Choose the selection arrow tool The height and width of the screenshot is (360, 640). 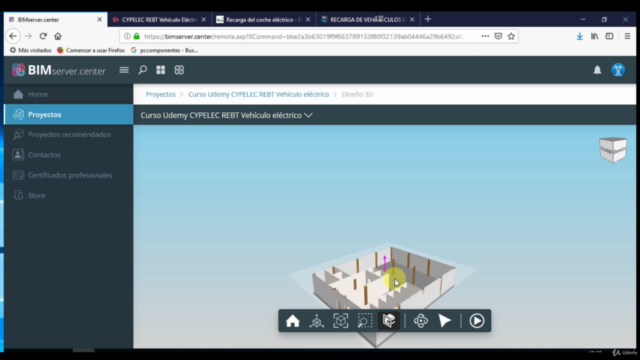(444, 321)
